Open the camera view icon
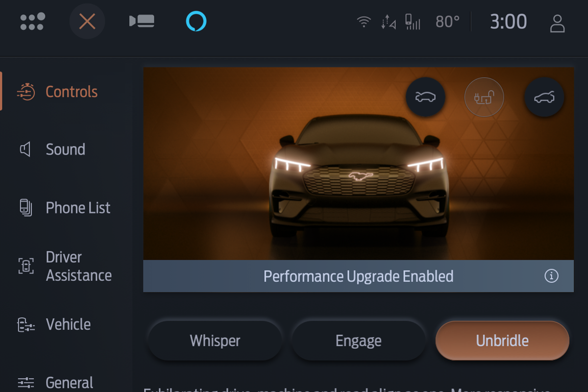Viewport: 588px width, 392px height. (x=142, y=21)
